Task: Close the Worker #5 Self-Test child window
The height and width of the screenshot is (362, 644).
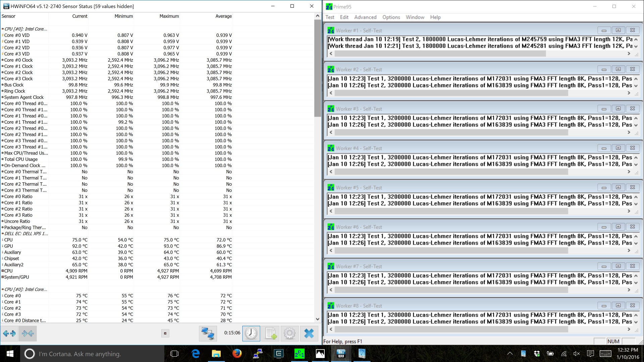Action: pyautogui.click(x=633, y=187)
